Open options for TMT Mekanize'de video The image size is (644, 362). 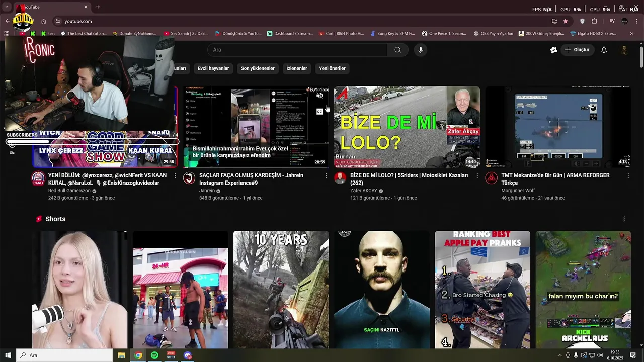[628, 176]
